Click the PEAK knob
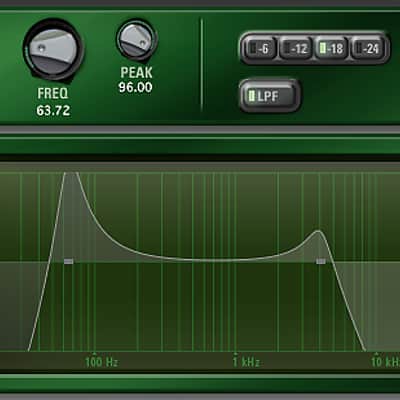Viewport: 400px width, 400px height. click(137, 40)
